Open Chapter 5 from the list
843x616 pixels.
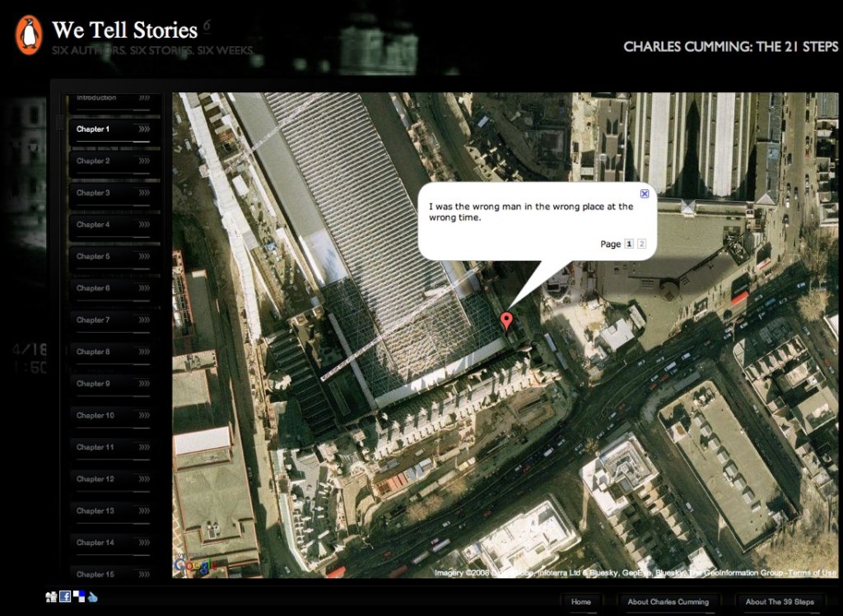click(x=114, y=259)
